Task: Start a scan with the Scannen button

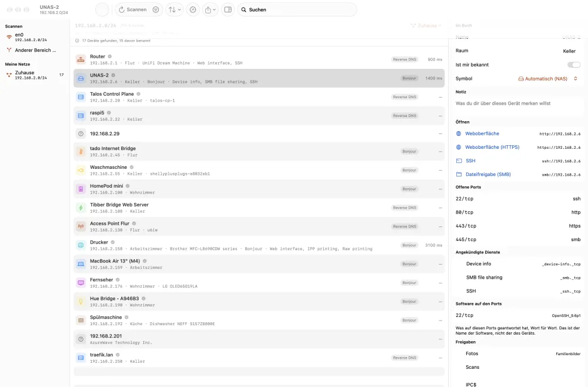Action: [132, 10]
